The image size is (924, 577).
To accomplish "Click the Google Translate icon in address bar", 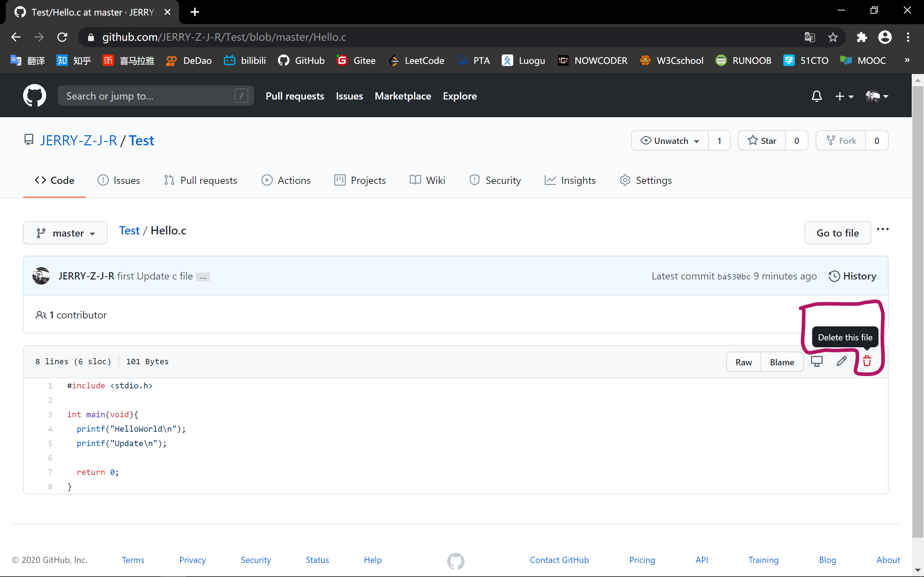I will [x=810, y=37].
